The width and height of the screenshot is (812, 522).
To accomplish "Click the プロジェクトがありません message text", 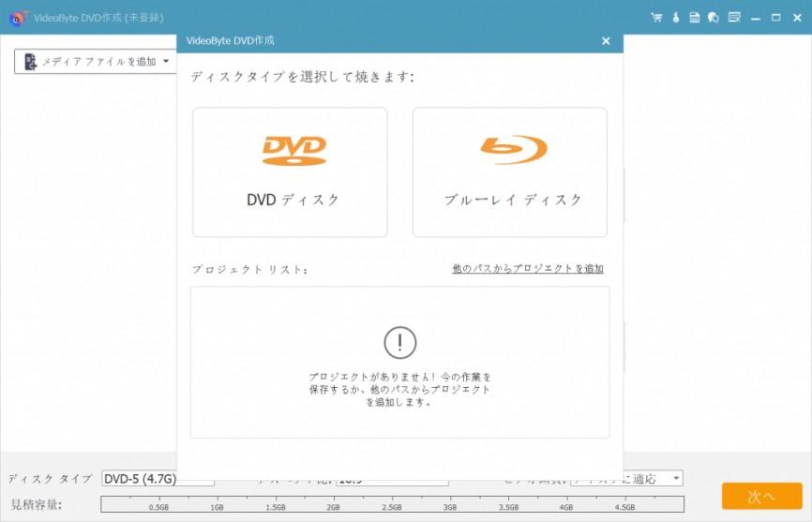I will pos(399,389).
